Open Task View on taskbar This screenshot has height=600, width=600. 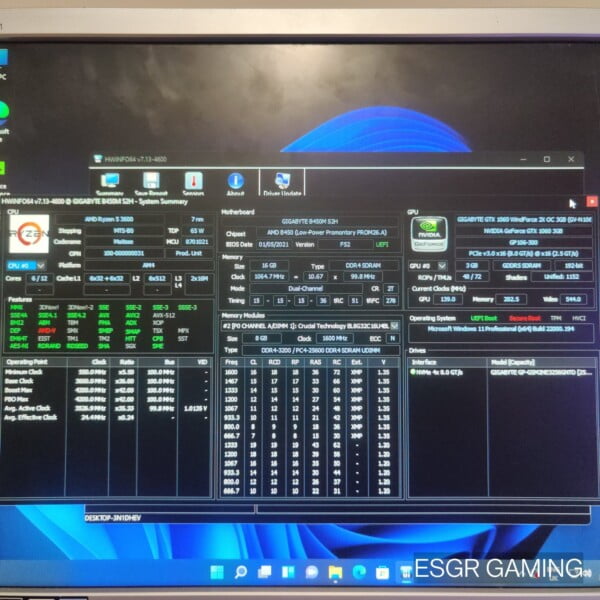264,572
